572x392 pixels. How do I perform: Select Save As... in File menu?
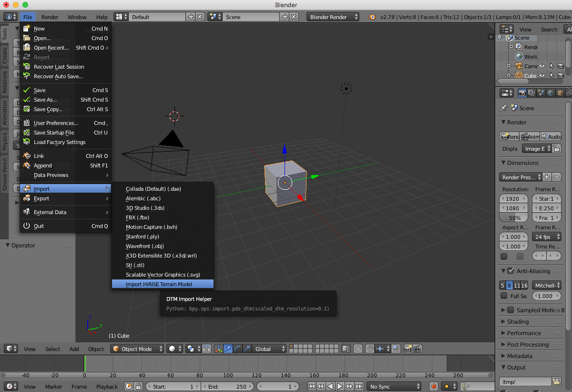[x=66, y=100]
